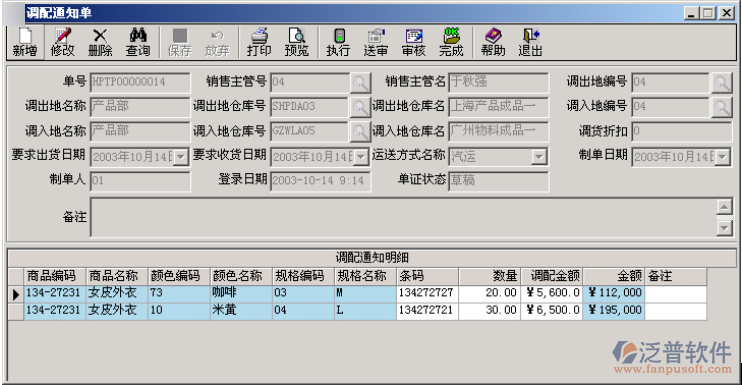The width and height of the screenshot is (742, 385).
Task: Click the 执行 (Execute) toolbar icon
Action: (x=338, y=43)
